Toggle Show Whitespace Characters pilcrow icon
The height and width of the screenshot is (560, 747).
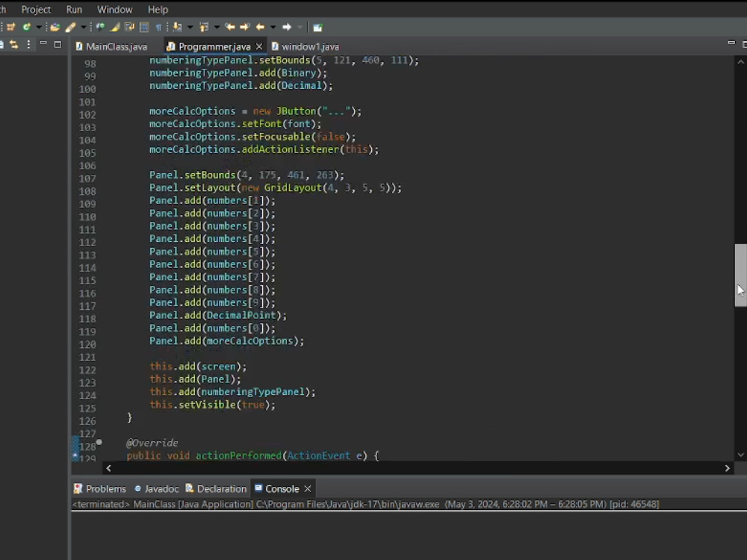pos(158,27)
